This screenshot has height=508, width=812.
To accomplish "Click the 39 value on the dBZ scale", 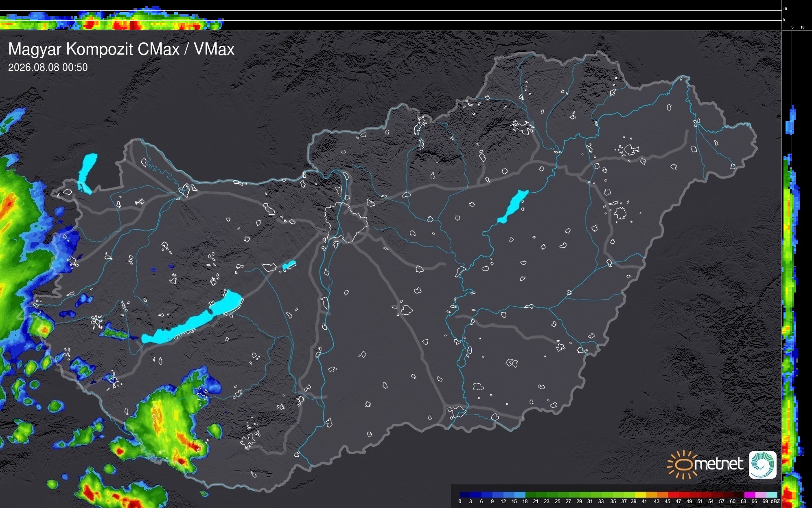I will [x=634, y=501].
